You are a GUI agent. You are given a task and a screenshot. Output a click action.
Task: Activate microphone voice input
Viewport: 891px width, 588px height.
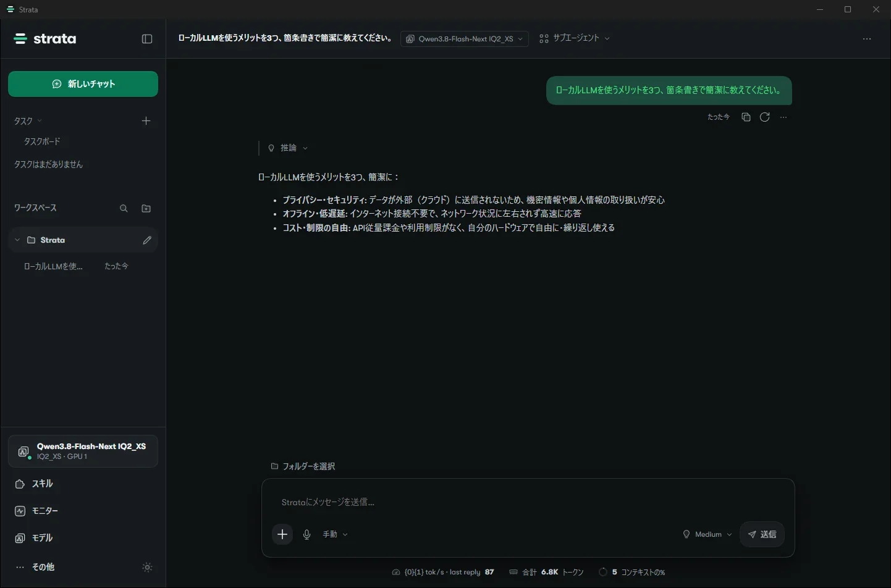coord(306,534)
